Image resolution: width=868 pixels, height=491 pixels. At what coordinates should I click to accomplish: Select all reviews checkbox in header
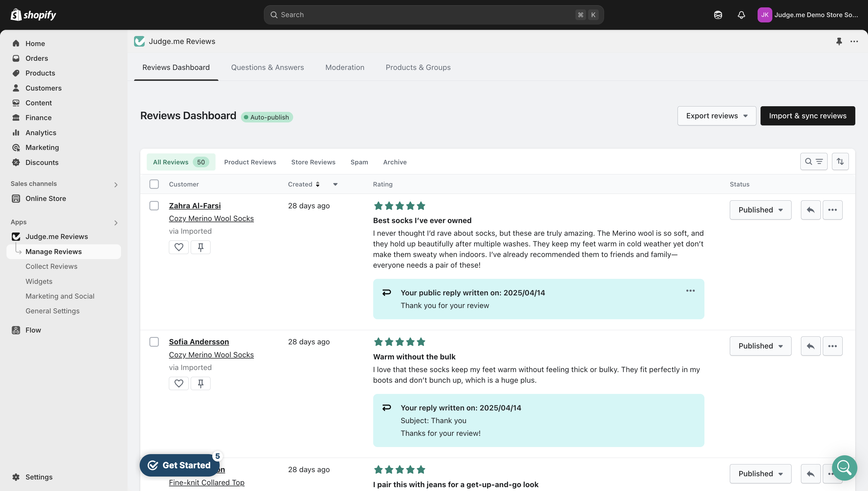point(154,184)
